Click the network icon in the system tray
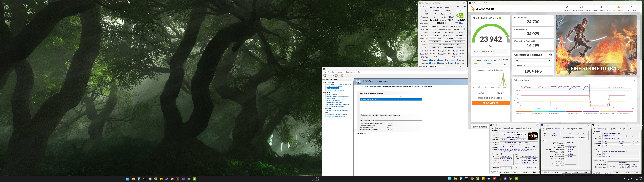Screen dimensions: 644x182 628,179
